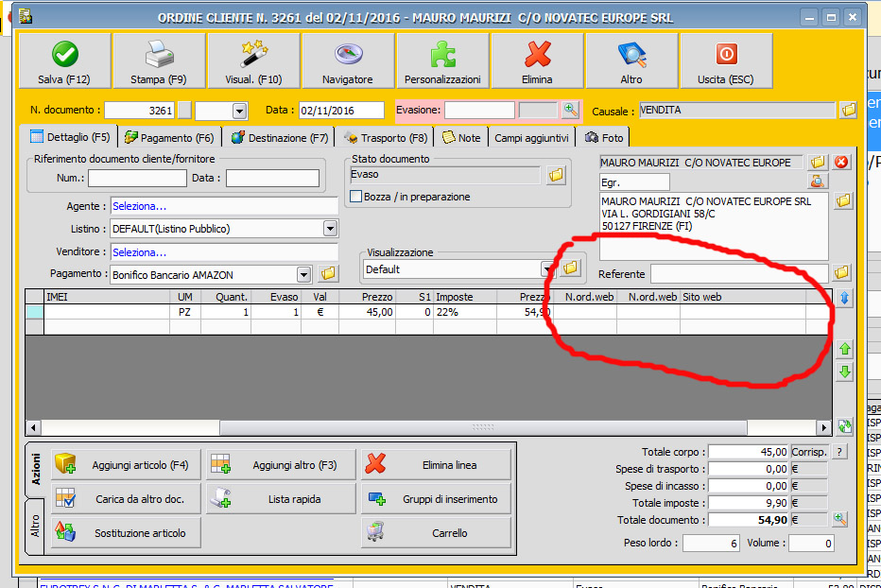The image size is (881, 588).
Task: Move row up with green arrow
Action: point(844,349)
